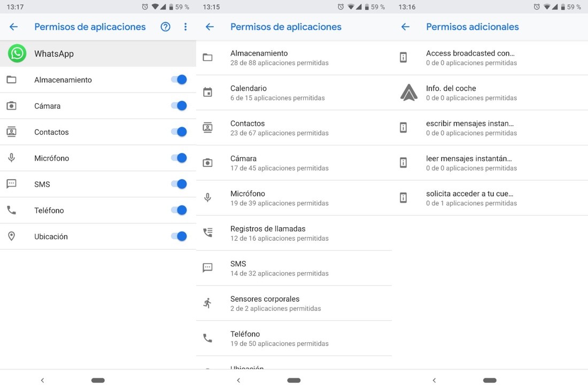Open three-dot overflow menu
Viewport: 588px width, 392px height.
click(185, 27)
